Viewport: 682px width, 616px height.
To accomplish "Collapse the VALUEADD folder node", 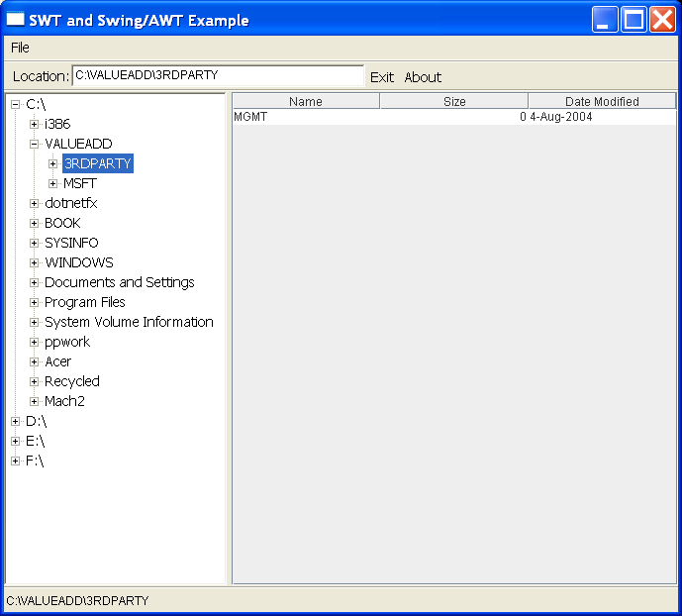I will click(34, 144).
